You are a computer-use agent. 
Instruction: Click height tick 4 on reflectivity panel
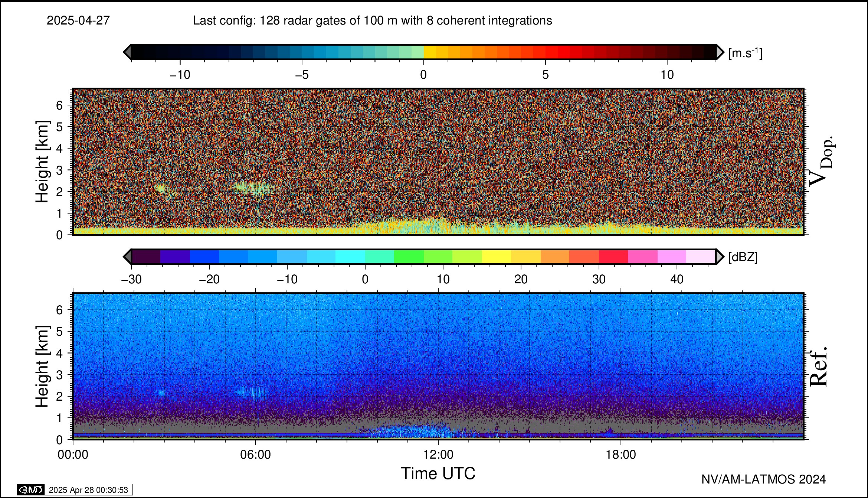59,353
